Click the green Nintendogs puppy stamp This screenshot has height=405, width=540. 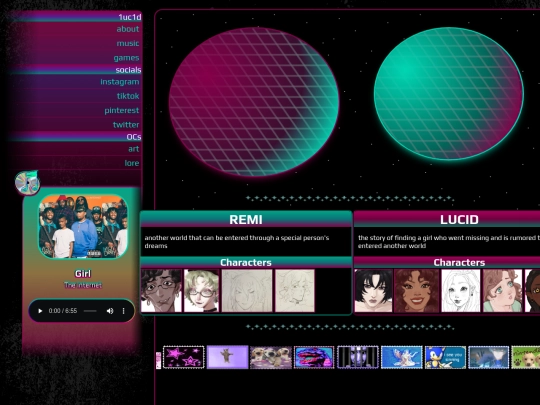pos(526,357)
